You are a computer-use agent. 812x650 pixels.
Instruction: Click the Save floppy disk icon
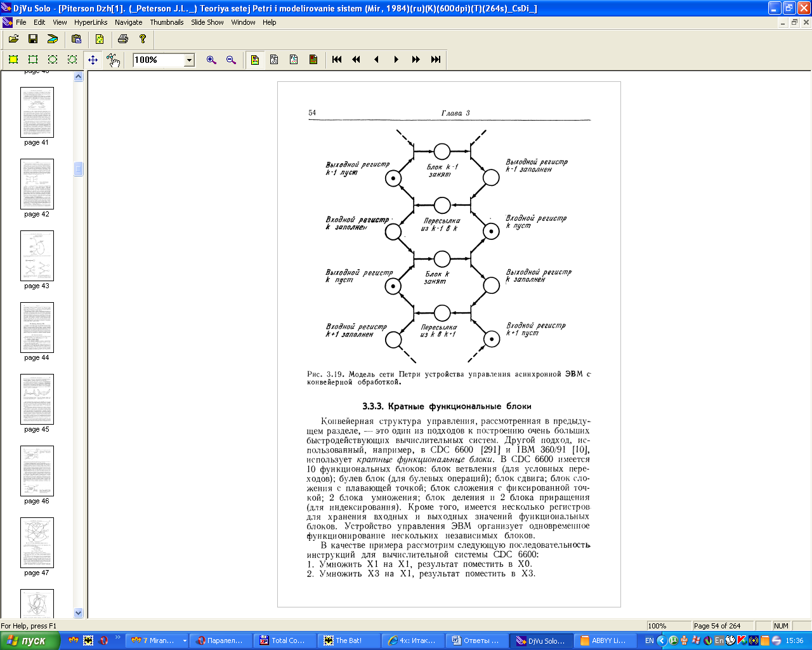coord(33,39)
